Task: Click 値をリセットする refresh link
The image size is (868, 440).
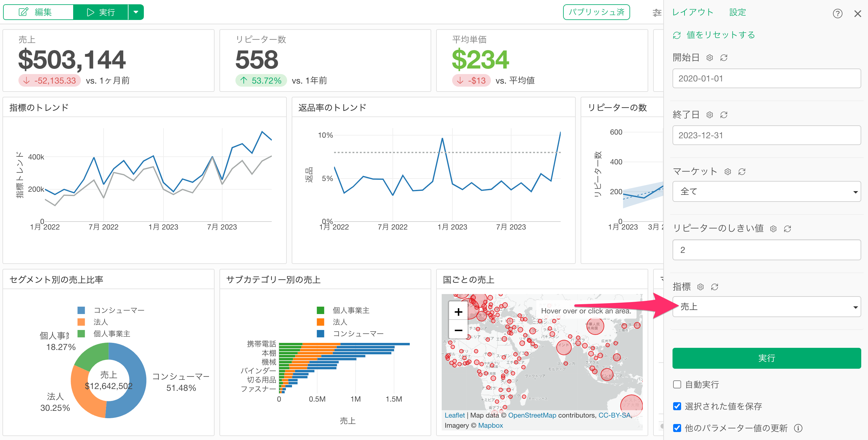Action: click(714, 35)
